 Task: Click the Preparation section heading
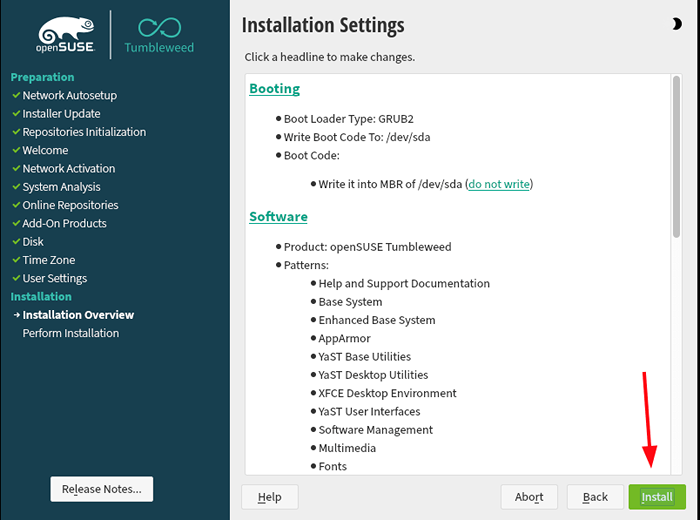(42, 77)
